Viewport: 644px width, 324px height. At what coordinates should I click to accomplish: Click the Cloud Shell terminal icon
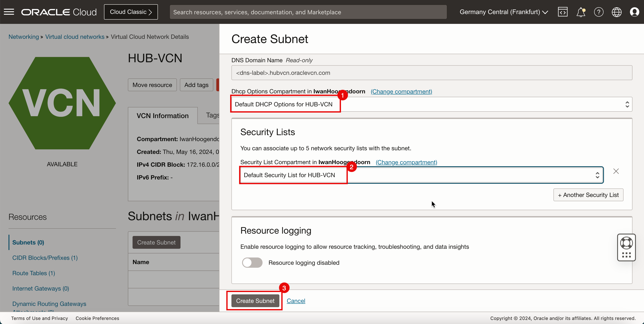click(x=563, y=12)
